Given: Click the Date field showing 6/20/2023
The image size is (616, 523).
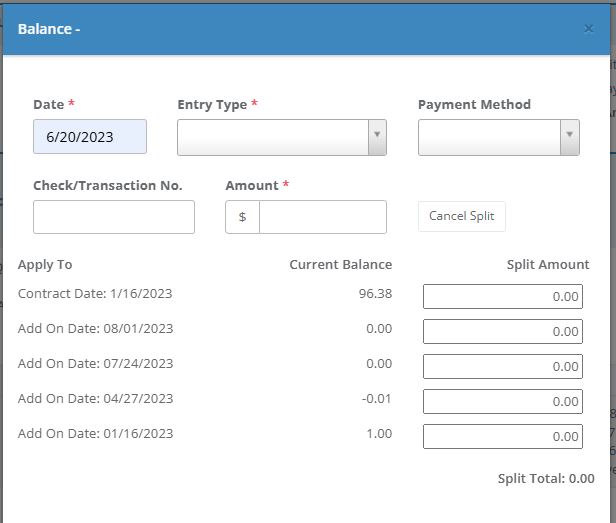Looking at the screenshot, I should point(90,137).
